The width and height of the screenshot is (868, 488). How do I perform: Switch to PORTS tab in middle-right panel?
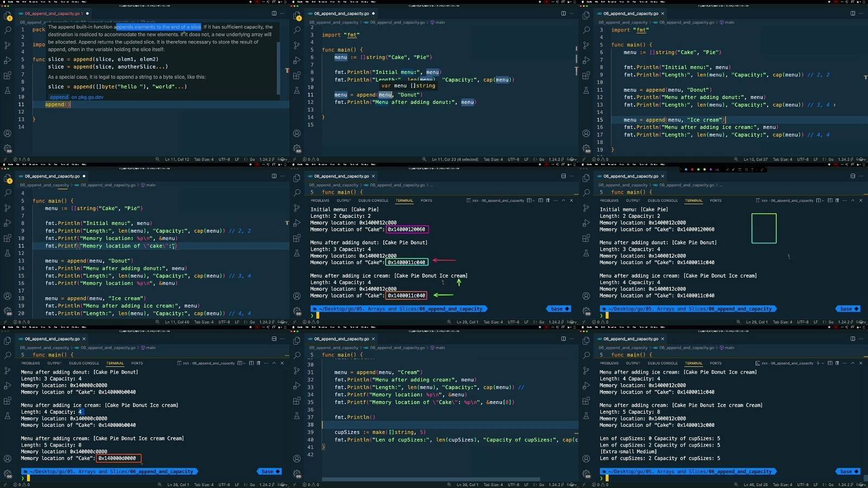(x=716, y=201)
